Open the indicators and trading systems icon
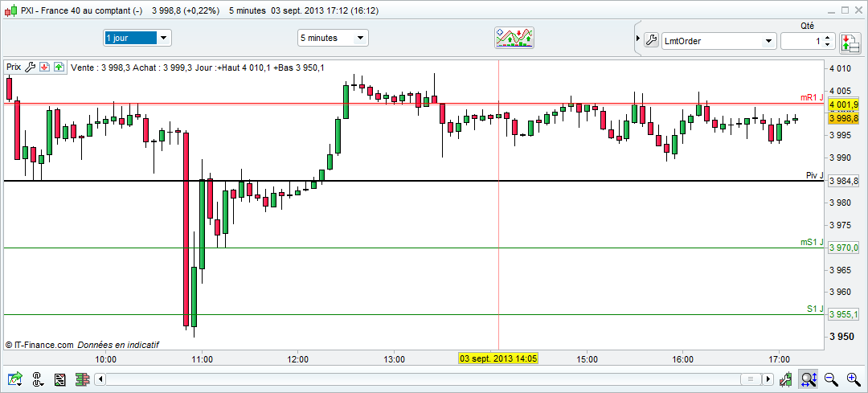The height and width of the screenshot is (393, 868). tap(514, 39)
